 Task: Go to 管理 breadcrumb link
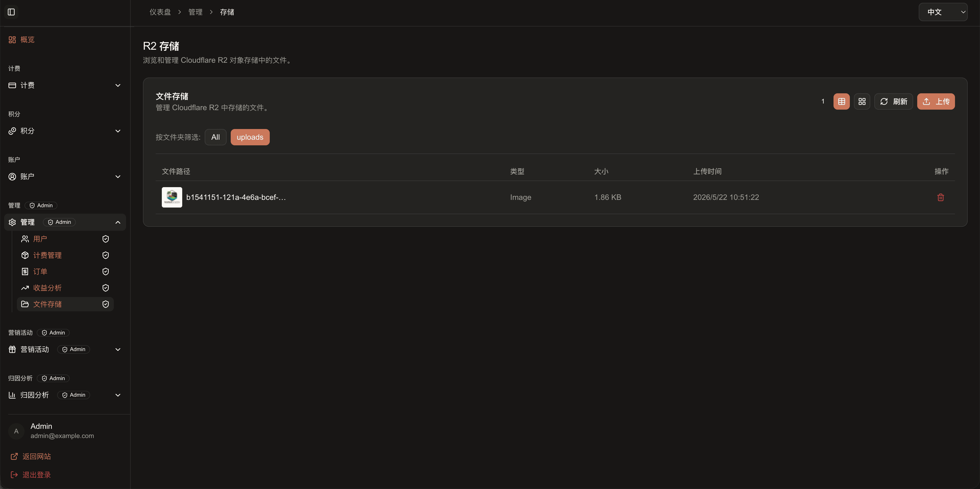pos(195,12)
